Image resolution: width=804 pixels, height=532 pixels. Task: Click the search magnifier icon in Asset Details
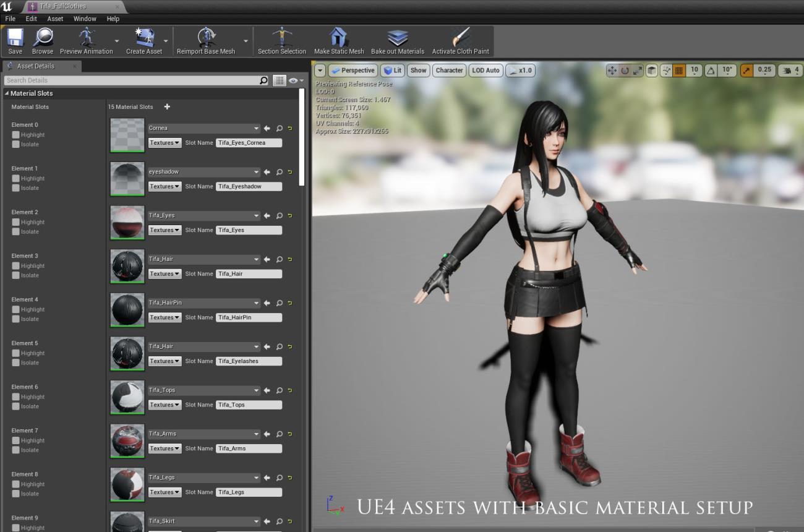pyautogui.click(x=264, y=80)
